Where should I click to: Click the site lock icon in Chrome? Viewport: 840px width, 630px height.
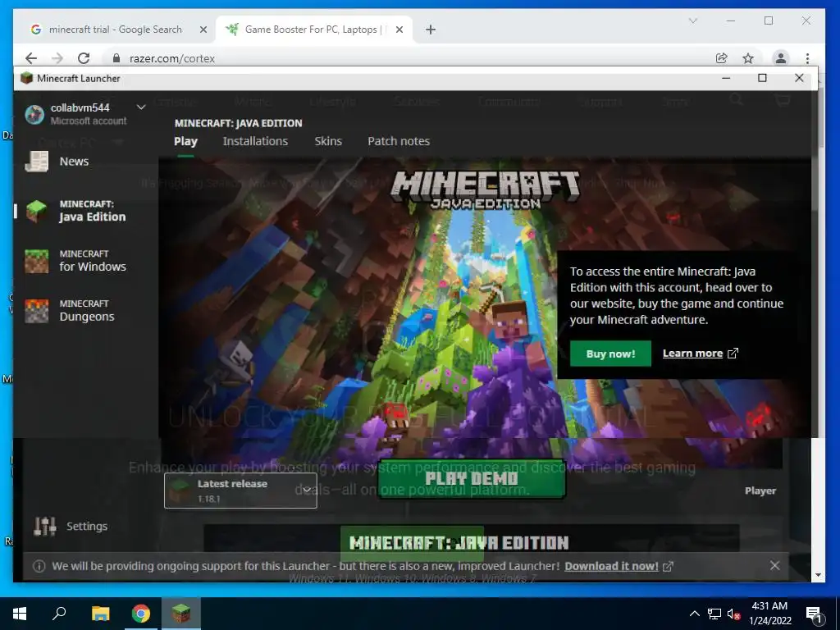tap(116, 58)
